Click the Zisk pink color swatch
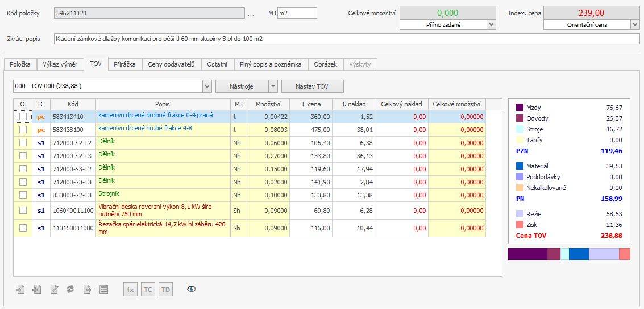 (x=520, y=225)
